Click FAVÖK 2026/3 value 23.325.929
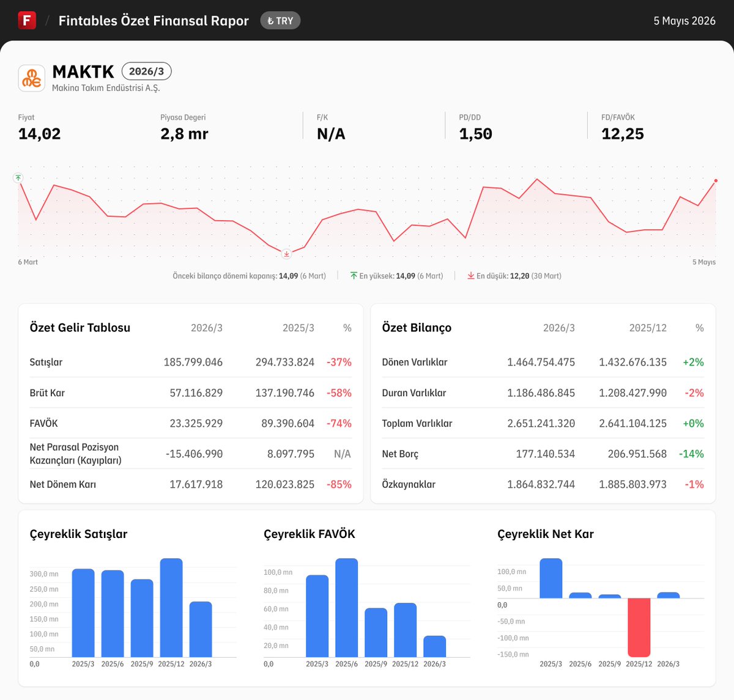734x700 pixels. 196,423
